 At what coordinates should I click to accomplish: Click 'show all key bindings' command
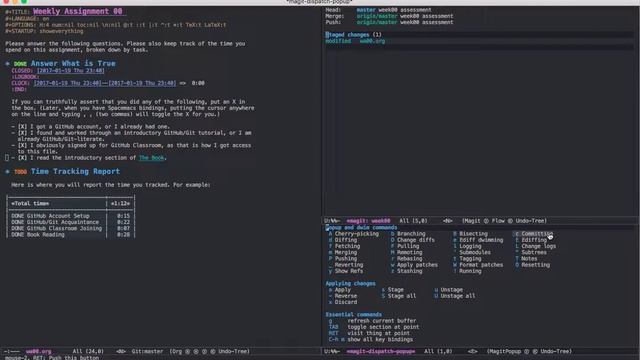click(x=380, y=340)
